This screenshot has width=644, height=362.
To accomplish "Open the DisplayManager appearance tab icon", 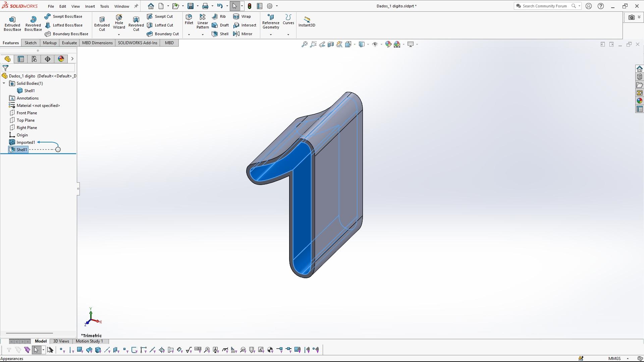I will [61, 59].
